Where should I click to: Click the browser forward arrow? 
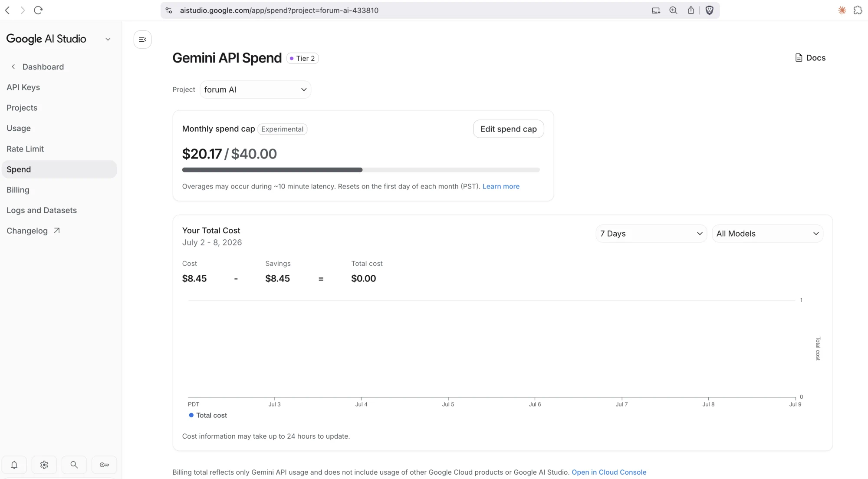(x=23, y=10)
